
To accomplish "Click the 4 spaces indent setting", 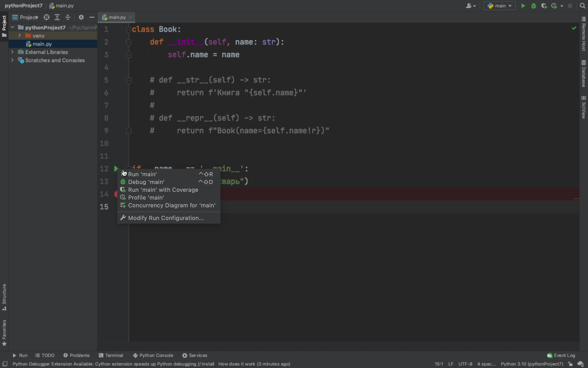I will [x=486, y=364].
